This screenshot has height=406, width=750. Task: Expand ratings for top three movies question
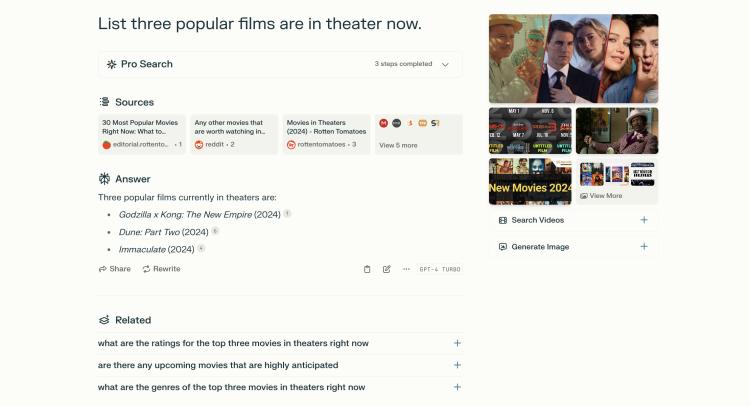[280, 343]
